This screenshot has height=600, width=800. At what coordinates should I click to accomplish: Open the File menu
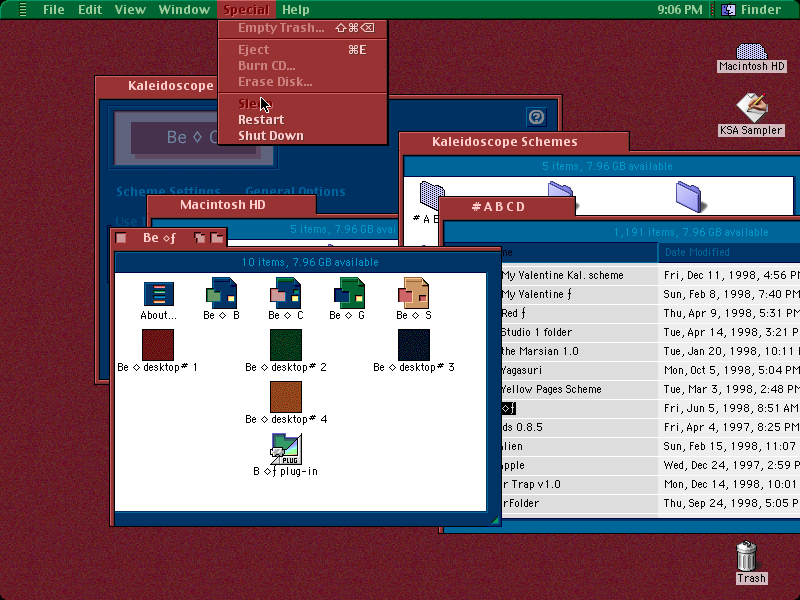54,9
